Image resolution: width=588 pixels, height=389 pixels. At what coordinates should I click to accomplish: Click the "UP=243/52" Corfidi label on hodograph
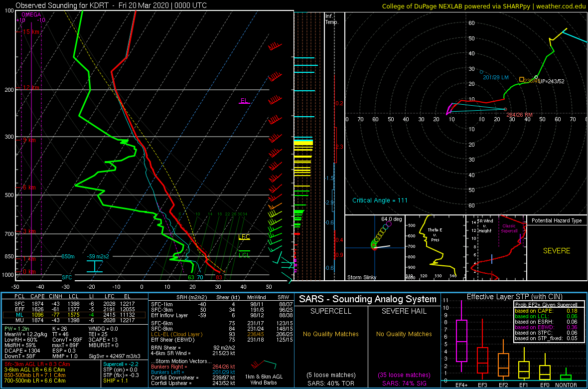coord(551,81)
